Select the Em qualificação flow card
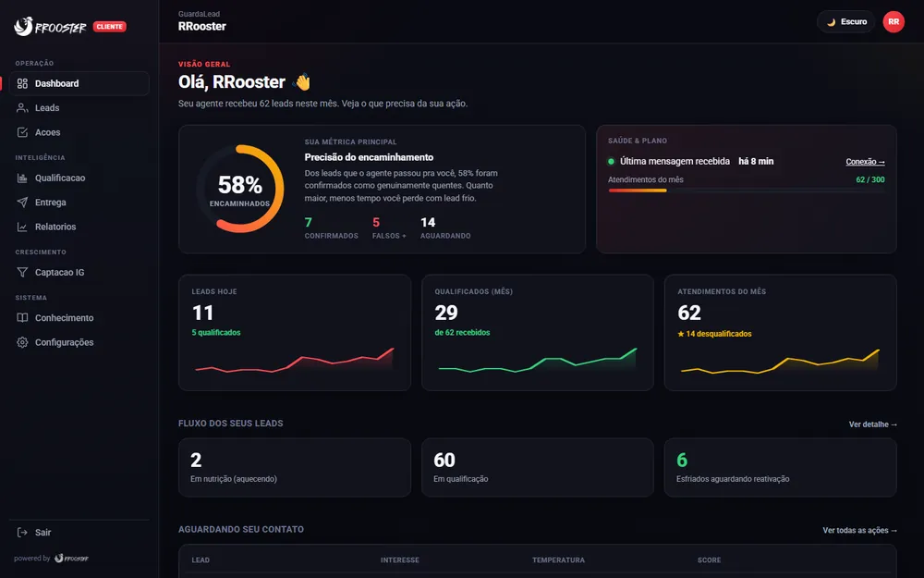 click(x=538, y=467)
